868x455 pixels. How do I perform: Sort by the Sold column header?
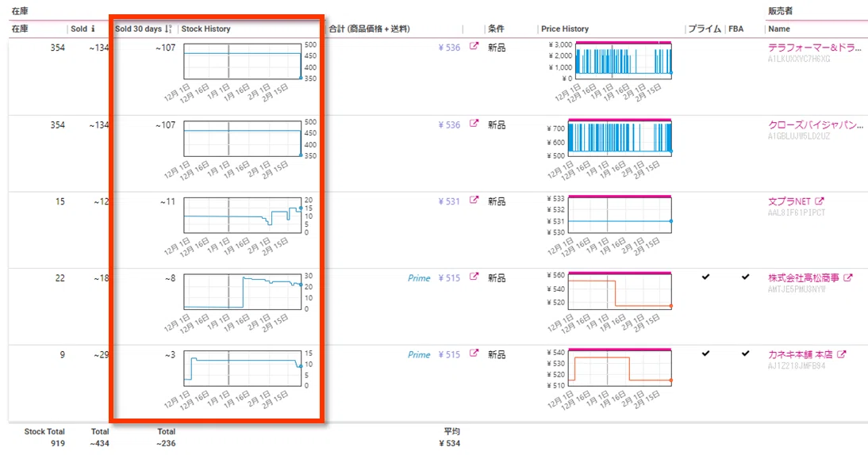(79, 29)
